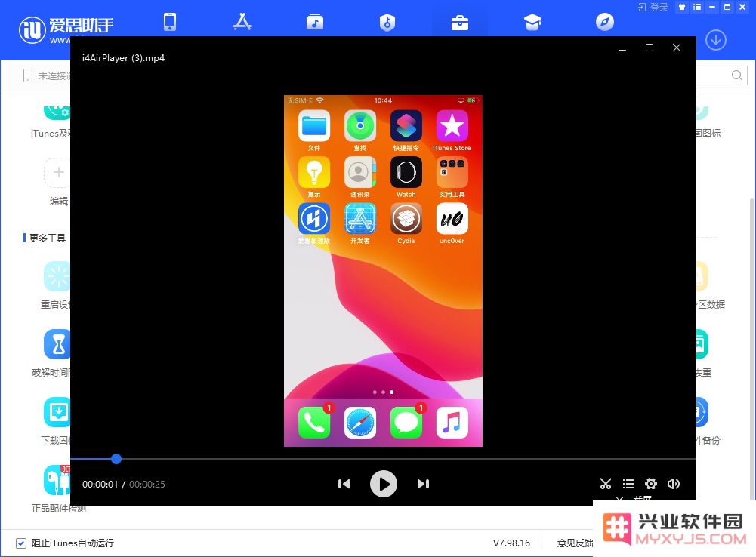Click the Watch app icon in video
756x557 pixels.
click(406, 171)
